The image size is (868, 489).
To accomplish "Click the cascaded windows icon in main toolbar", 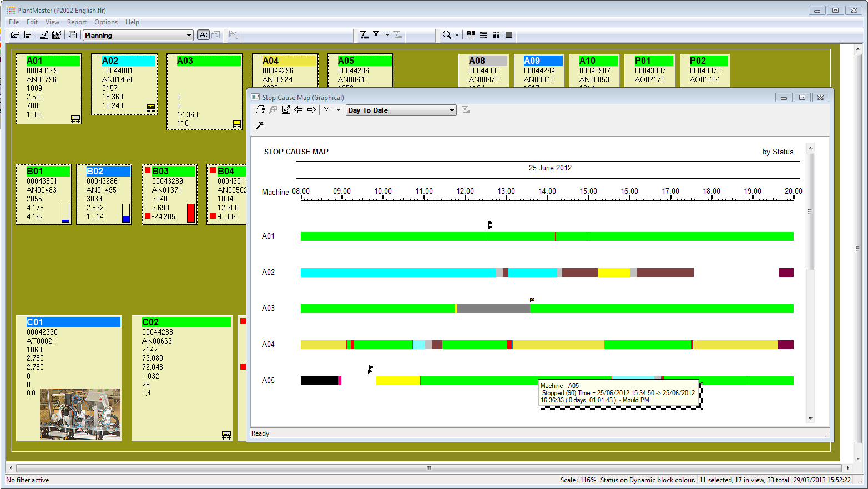I will click(73, 35).
